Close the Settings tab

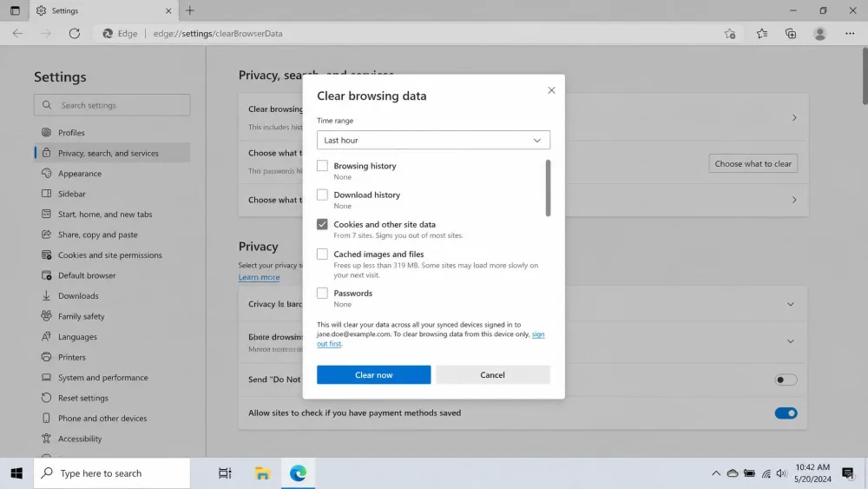[168, 10]
